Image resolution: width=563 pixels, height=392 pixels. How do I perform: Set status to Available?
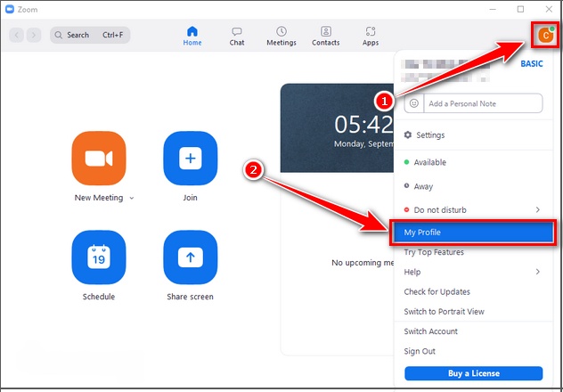coord(473,162)
